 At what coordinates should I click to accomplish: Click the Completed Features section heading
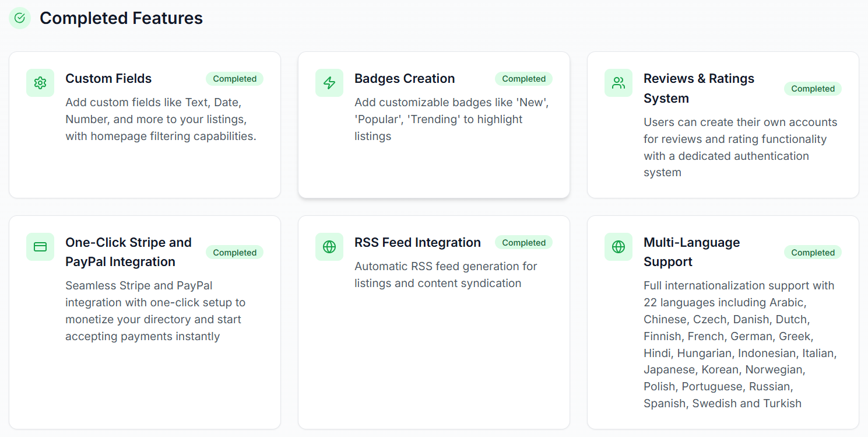[121, 18]
